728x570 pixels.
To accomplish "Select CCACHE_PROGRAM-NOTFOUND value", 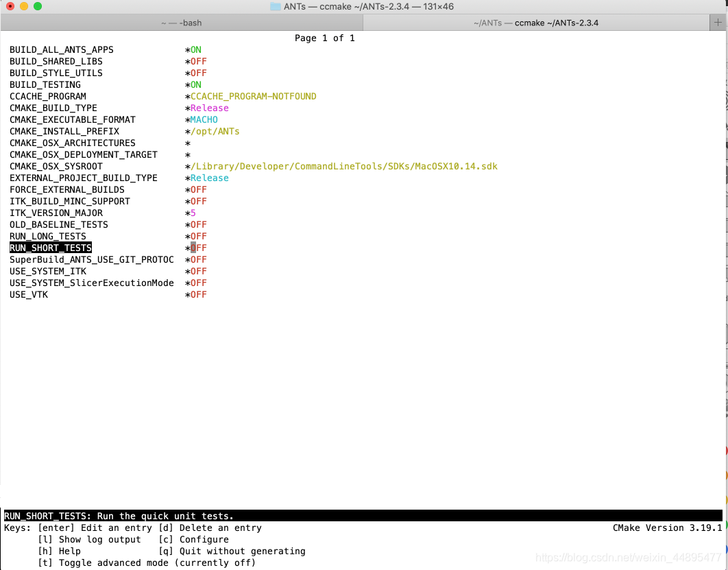I will 254,96.
